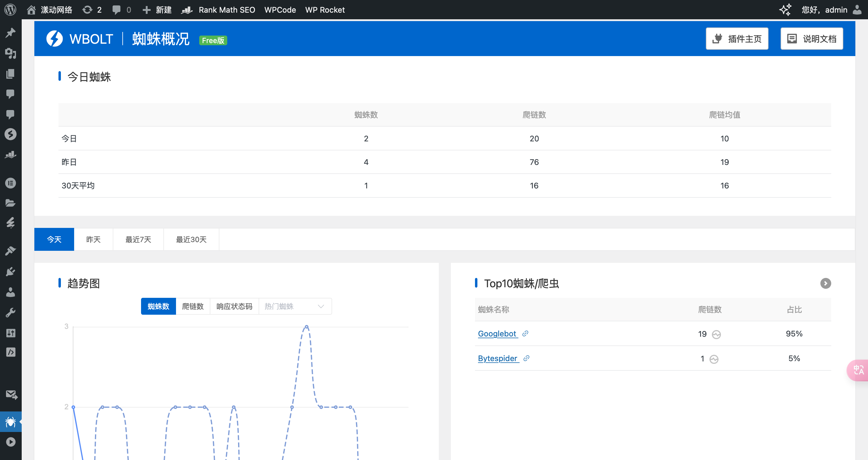
Task: Click the 昨日 row label
Action: coord(69,162)
